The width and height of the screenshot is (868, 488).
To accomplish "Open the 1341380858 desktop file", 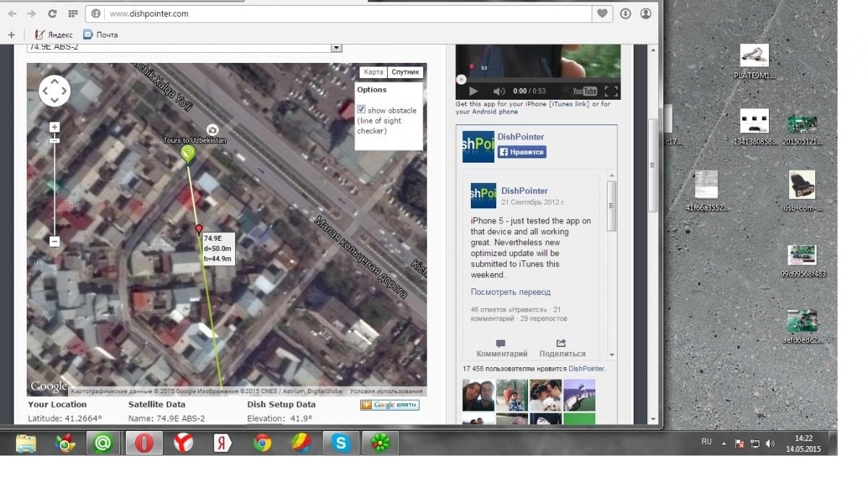I will click(x=754, y=126).
